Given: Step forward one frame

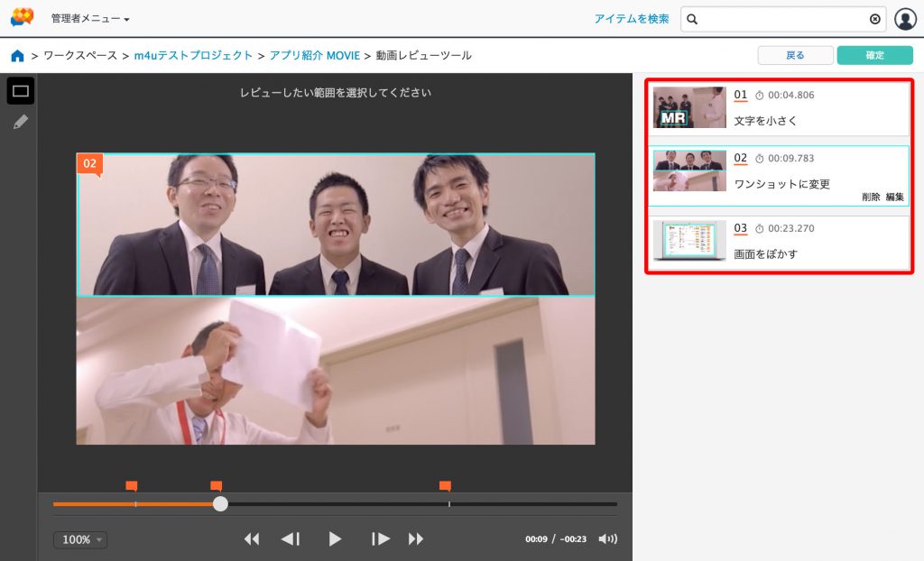Looking at the screenshot, I should pos(381,539).
